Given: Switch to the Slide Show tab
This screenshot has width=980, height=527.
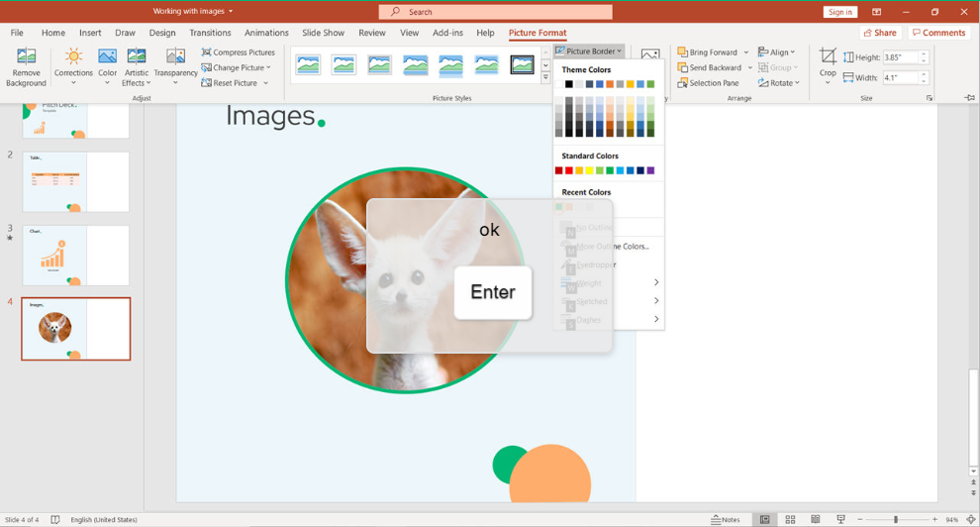Looking at the screenshot, I should coord(323,33).
